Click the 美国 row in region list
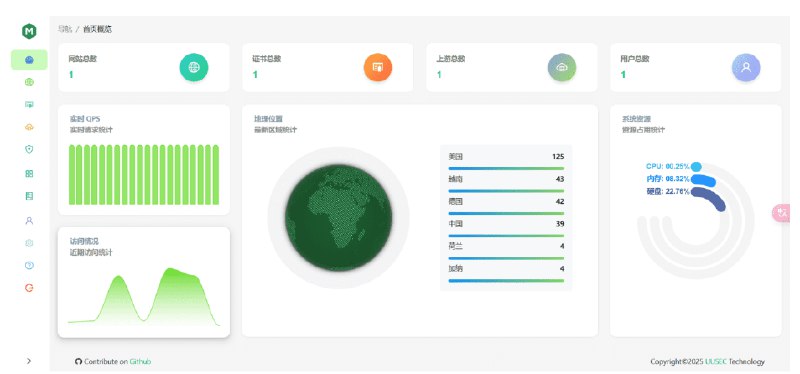The width and height of the screenshot is (800, 374). [x=506, y=157]
